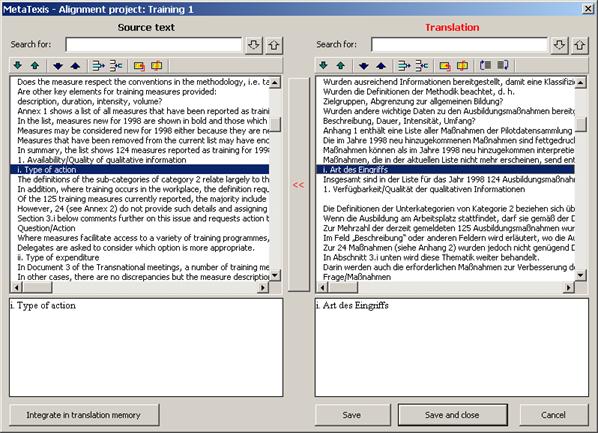Cancel the alignment dialog

point(553,415)
